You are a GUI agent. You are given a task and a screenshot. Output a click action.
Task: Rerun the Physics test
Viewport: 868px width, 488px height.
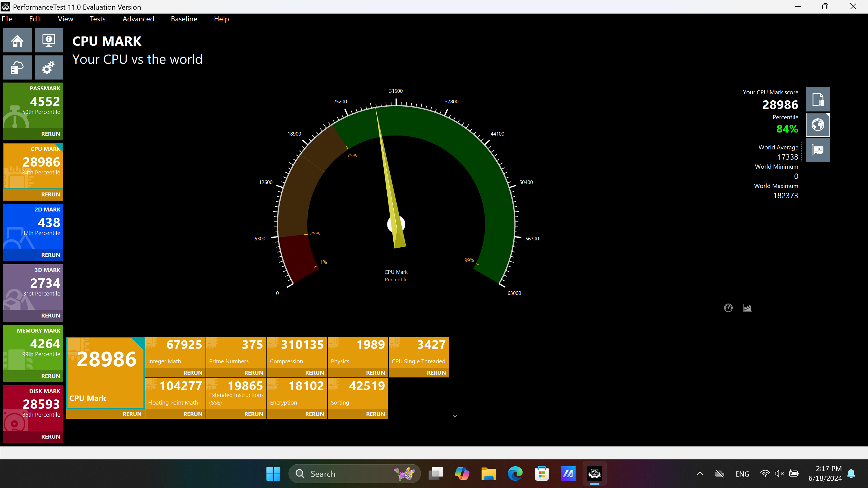(375, 373)
